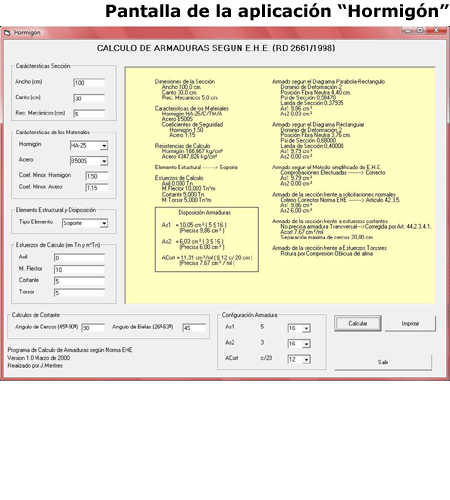Click 'Caracteristicas de los Materiales' results heading
450x500 pixels.
[x=192, y=109]
